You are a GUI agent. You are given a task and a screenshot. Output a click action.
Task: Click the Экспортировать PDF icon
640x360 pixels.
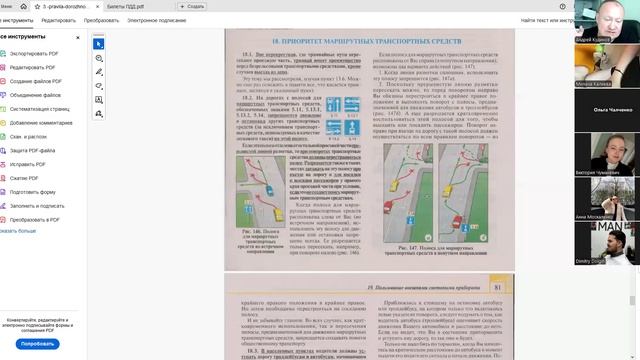coord(3,53)
